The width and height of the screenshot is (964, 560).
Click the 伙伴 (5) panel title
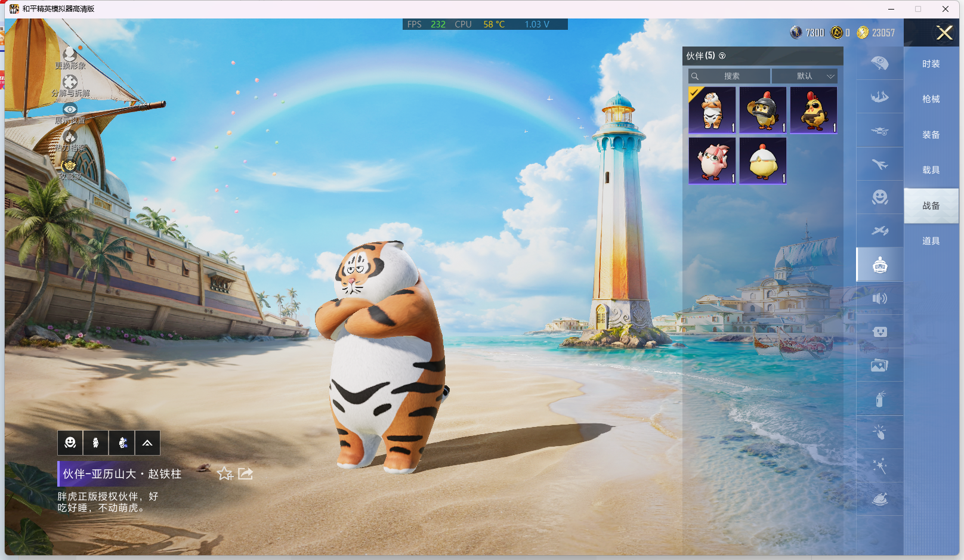point(700,55)
